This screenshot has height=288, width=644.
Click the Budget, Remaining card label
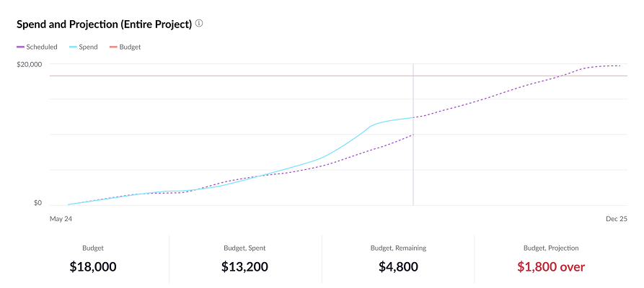[398, 248]
